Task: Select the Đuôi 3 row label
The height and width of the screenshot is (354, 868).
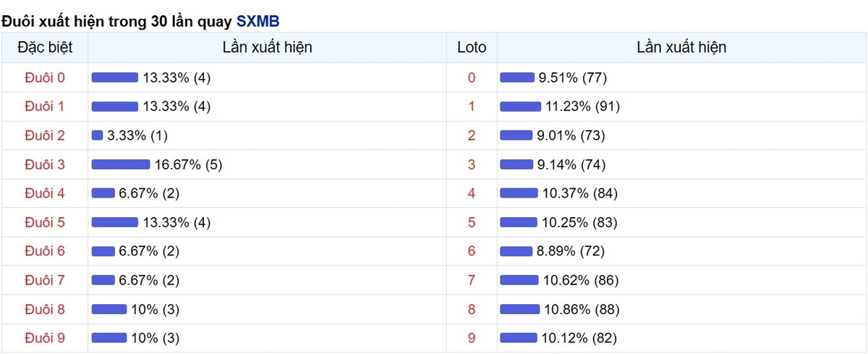Action: pos(44,164)
